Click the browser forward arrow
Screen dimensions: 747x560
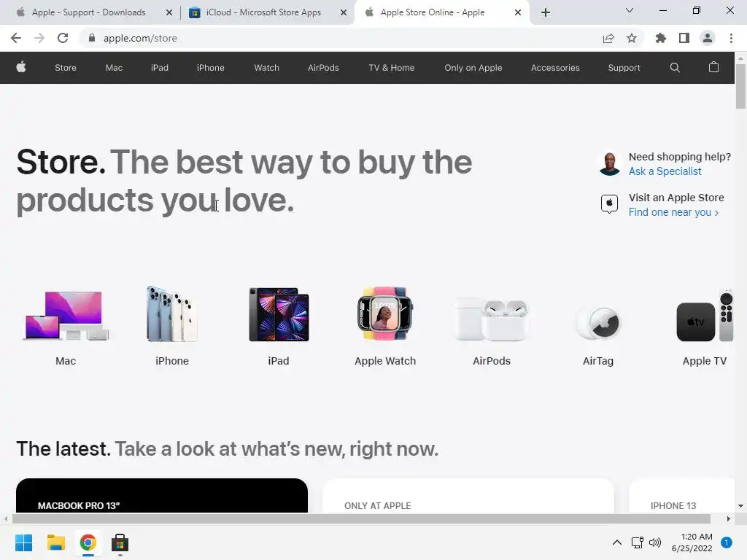39,38
